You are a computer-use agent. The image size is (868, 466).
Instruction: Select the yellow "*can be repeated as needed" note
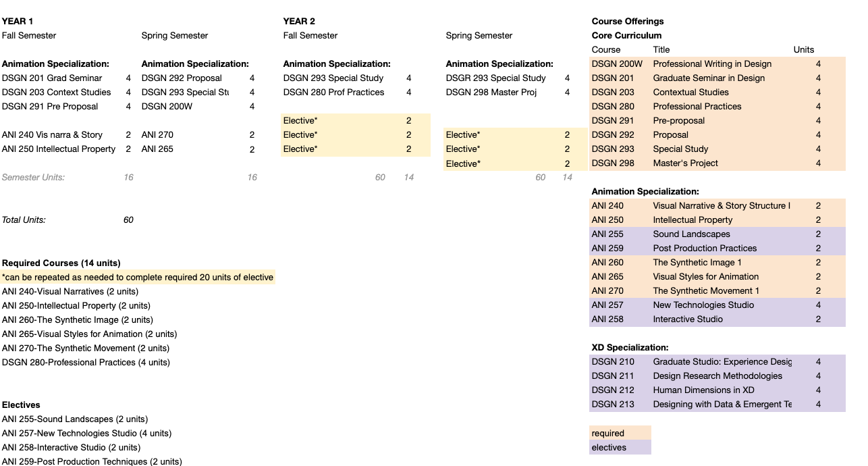point(138,277)
